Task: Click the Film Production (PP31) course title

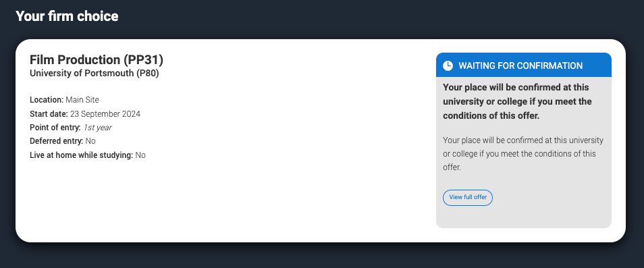Action: tap(97, 60)
